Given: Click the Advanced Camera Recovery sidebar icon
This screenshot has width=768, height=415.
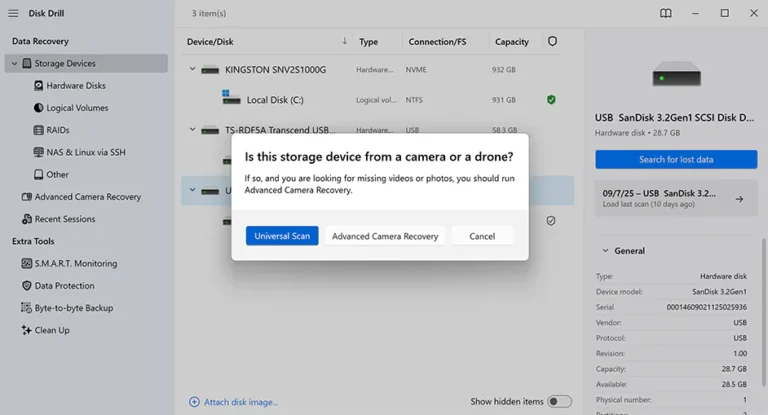Looking at the screenshot, I should pyautogui.click(x=26, y=196).
